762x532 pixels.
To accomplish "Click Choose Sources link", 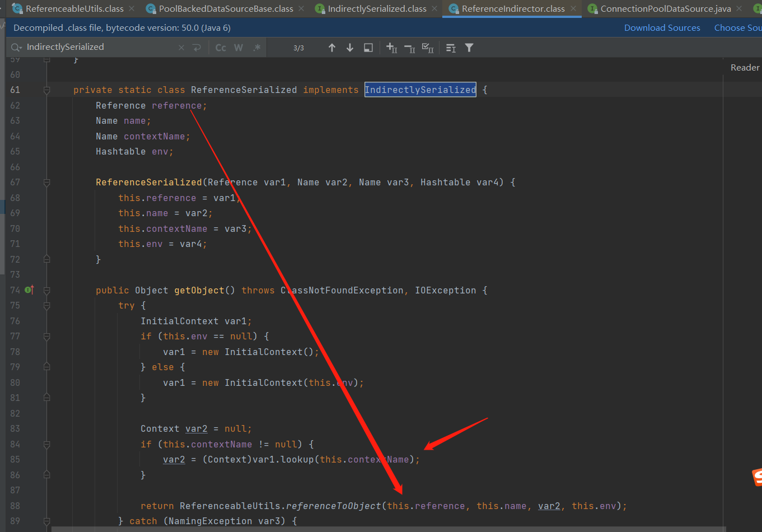I will tap(738, 28).
